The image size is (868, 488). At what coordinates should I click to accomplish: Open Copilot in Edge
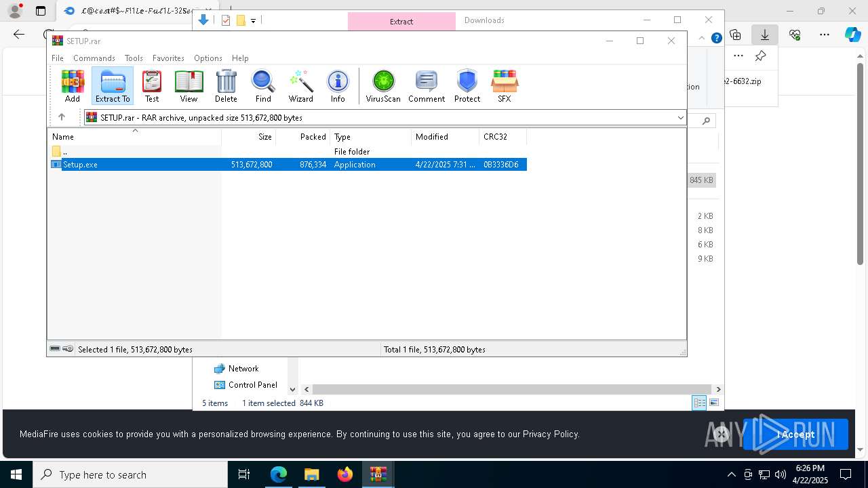pyautogui.click(x=853, y=35)
